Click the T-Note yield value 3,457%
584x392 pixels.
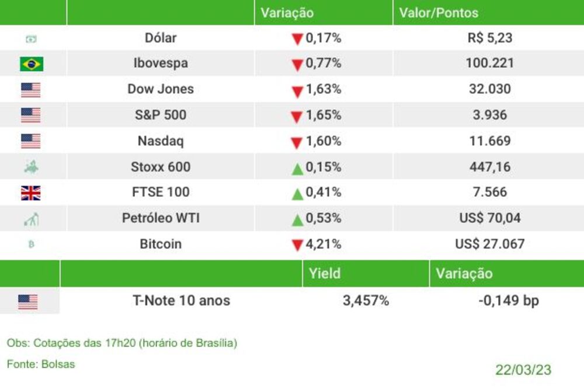pos(366,300)
